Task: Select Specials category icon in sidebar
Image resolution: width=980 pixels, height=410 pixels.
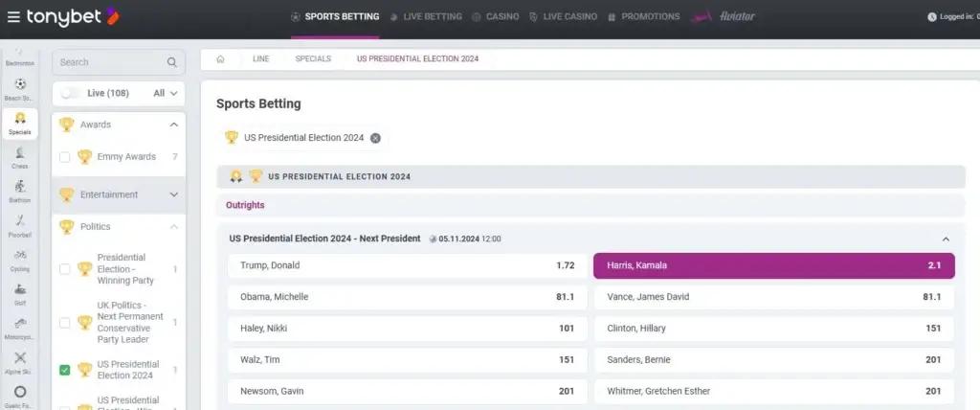Action: (x=20, y=124)
